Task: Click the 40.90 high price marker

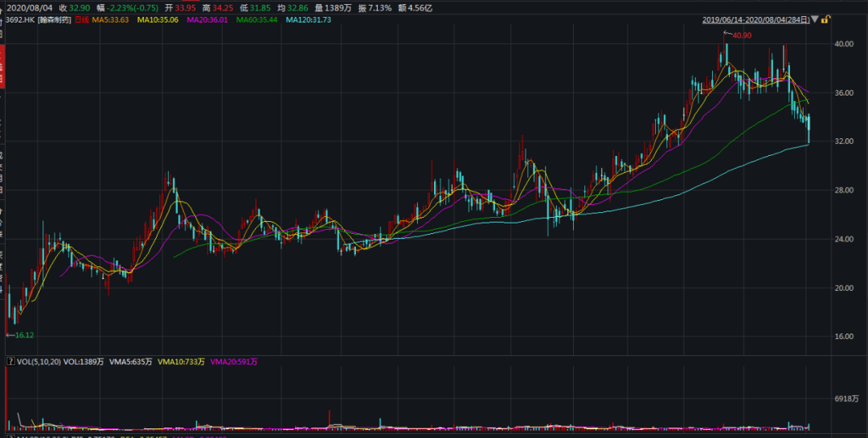Action: pyautogui.click(x=741, y=35)
